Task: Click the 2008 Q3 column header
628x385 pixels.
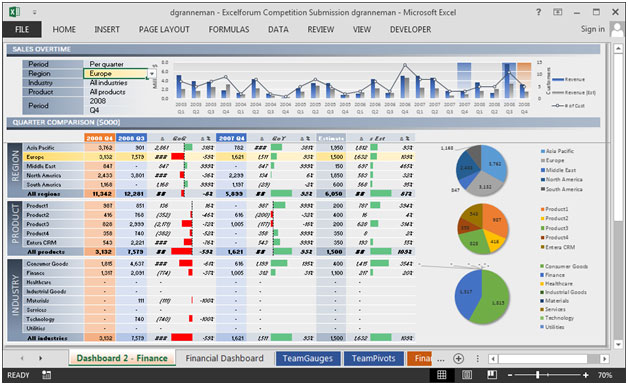Action: 131,138
